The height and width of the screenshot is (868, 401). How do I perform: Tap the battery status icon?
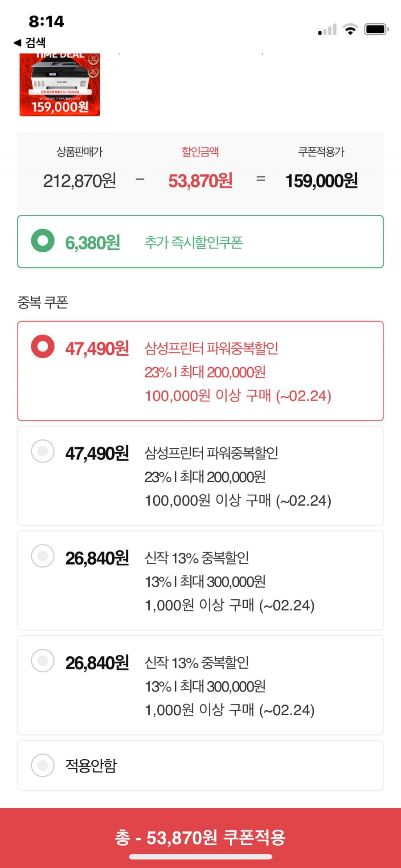tap(376, 29)
